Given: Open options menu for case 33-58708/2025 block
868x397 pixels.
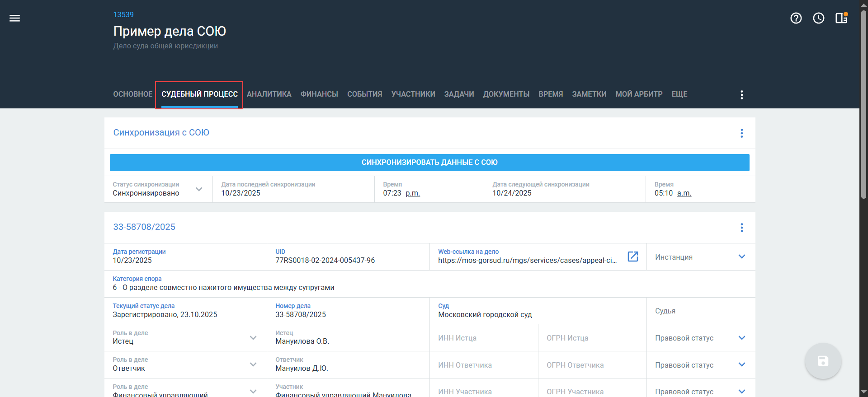Looking at the screenshot, I should coord(741,228).
